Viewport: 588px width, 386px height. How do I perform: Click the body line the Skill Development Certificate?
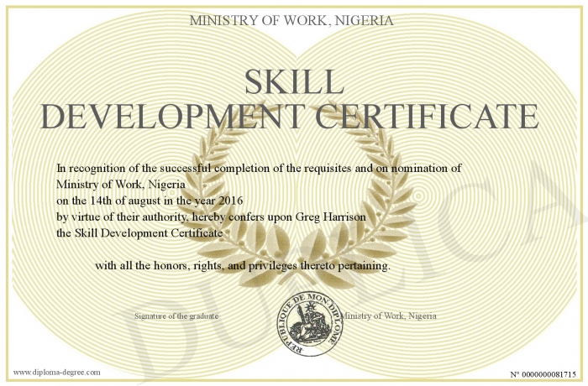(139, 232)
